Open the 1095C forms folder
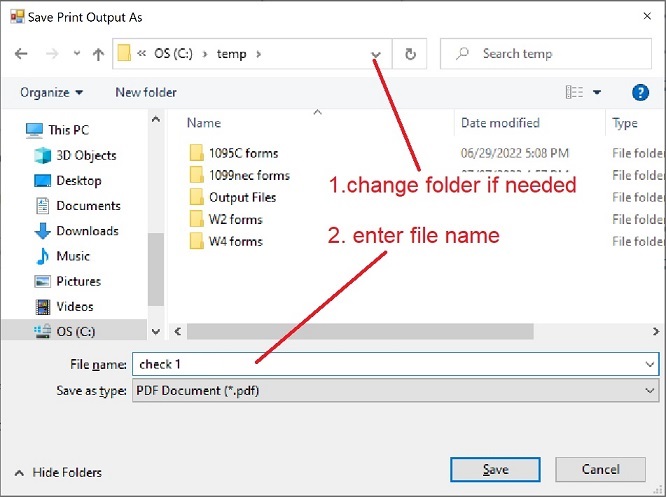Screen dimensions: 666x497 tap(243, 153)
